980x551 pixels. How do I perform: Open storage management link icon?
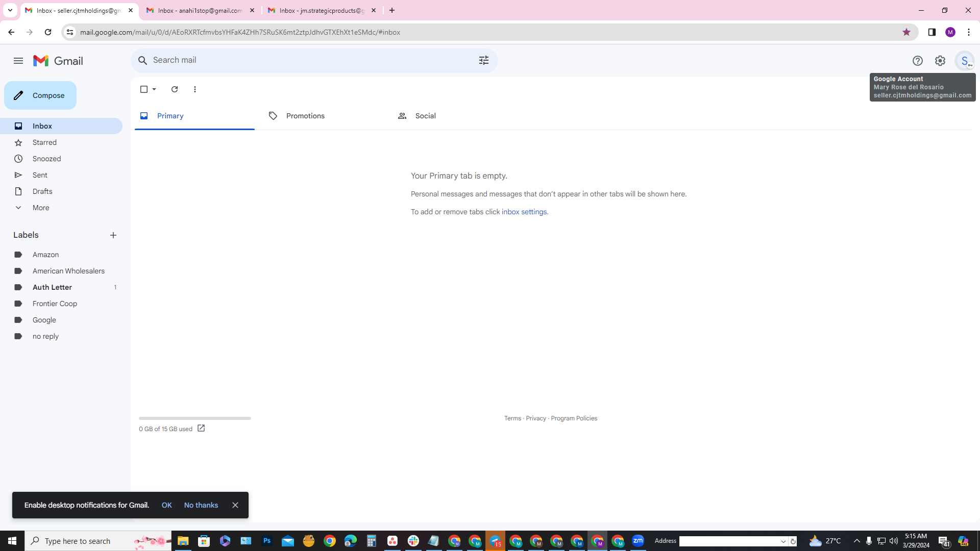pos(201,429)
